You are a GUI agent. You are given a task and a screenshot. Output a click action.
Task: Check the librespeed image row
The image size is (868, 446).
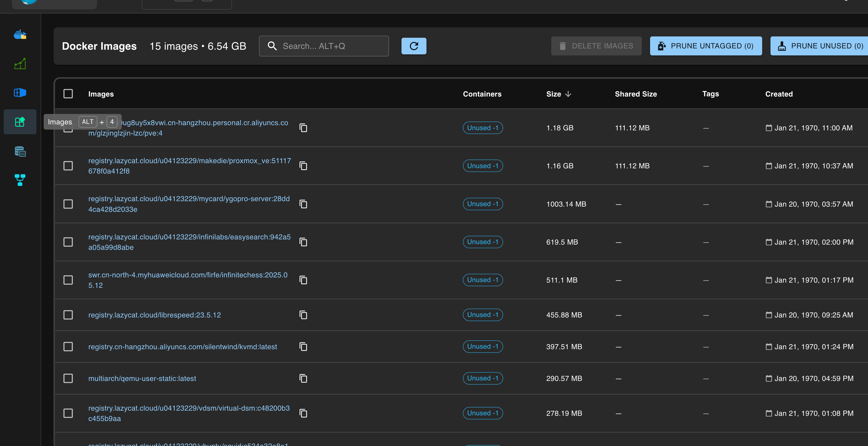pyautogui.click(x=68, y=315)
